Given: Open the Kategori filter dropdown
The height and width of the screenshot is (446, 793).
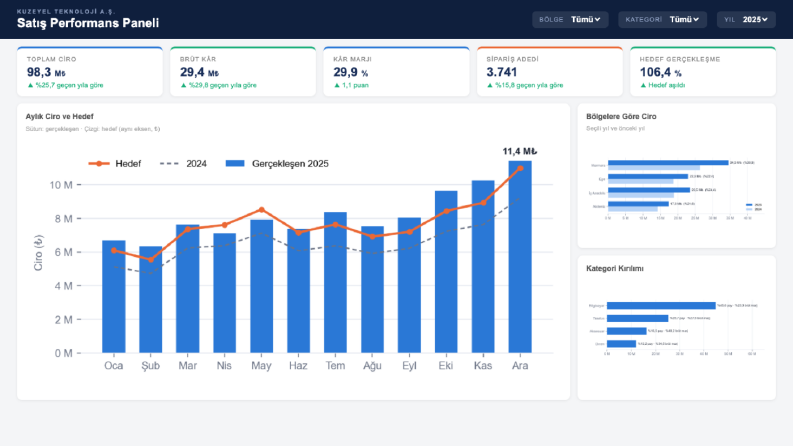Looking at the screenshot, I should (663, 20).
